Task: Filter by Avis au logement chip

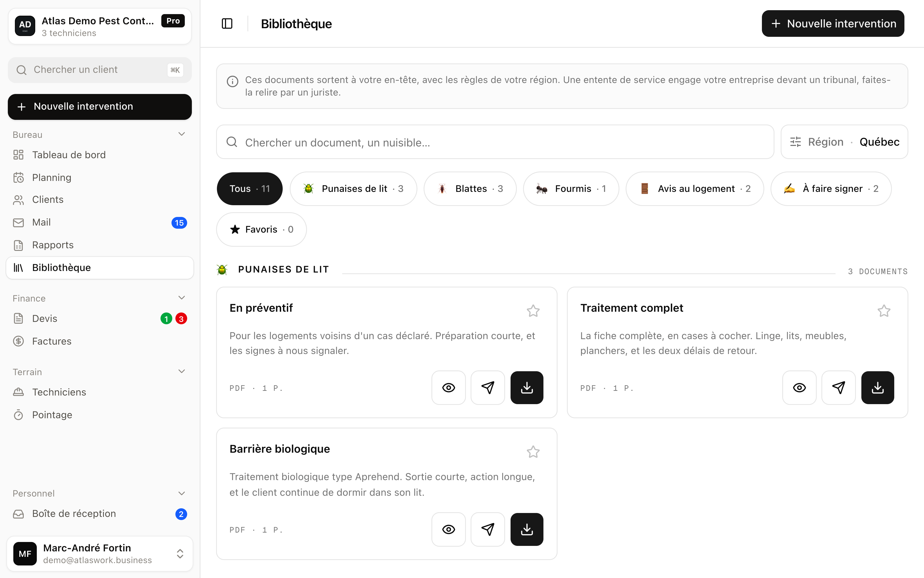Action: (x=695, y=189)
